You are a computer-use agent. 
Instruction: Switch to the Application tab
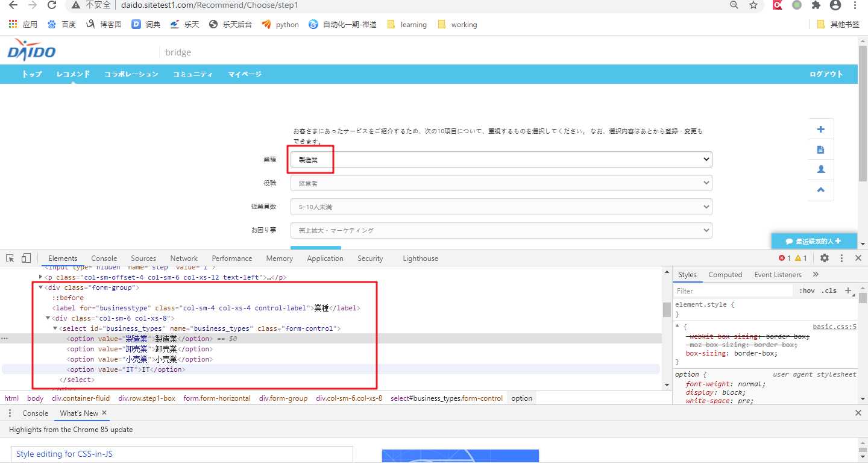click(x=325, y=259)
